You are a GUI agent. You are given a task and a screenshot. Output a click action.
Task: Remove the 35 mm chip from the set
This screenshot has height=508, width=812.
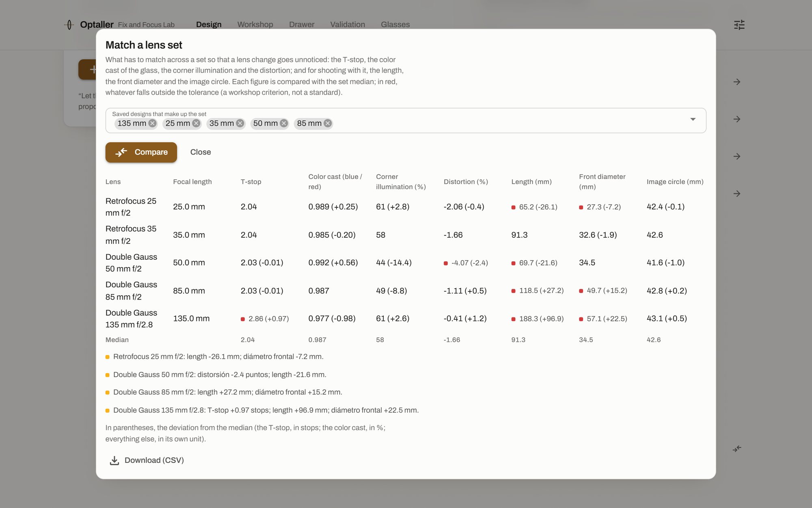point(240,123)
